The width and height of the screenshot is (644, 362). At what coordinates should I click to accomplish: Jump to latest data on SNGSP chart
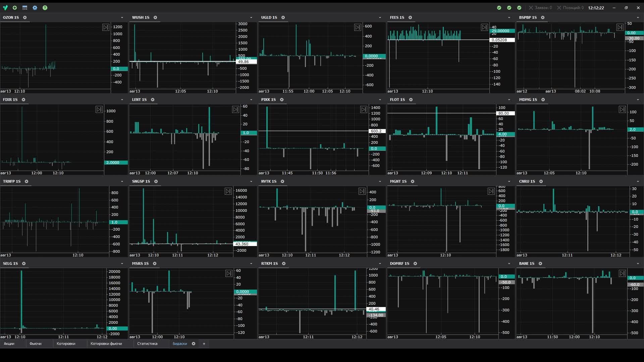228,191
